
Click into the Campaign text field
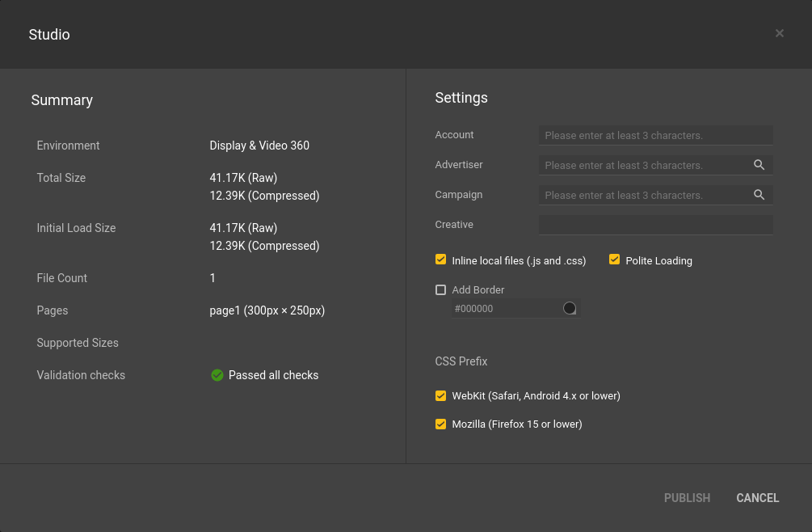[642, 195]
